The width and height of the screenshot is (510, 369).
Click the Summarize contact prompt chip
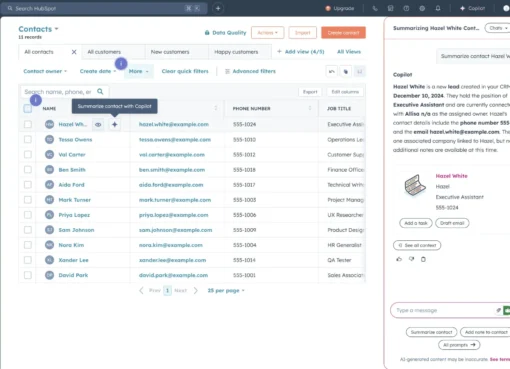coord(431,332)
